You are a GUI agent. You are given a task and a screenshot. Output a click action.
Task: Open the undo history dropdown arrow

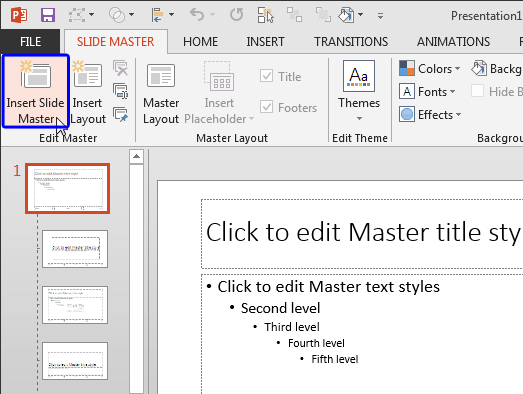tap(212, 15)
